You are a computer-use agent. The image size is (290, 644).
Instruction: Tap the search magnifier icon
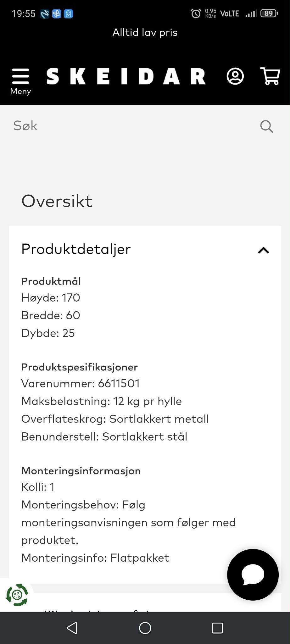click(266, 126)
